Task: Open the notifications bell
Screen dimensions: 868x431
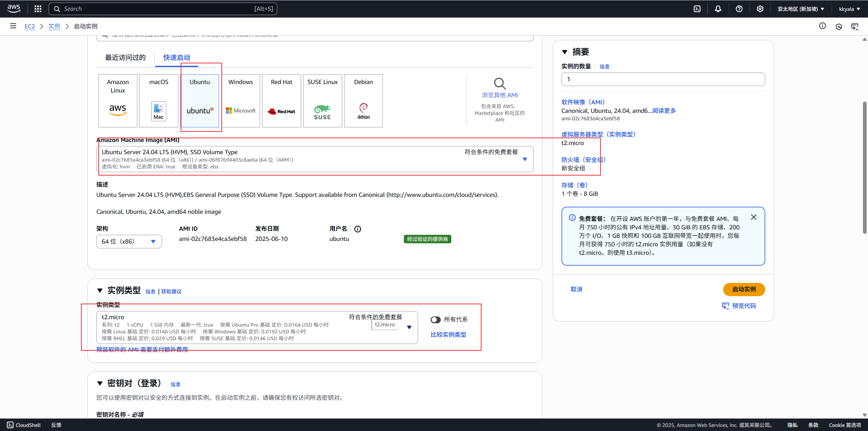Action: click(718, 9)
